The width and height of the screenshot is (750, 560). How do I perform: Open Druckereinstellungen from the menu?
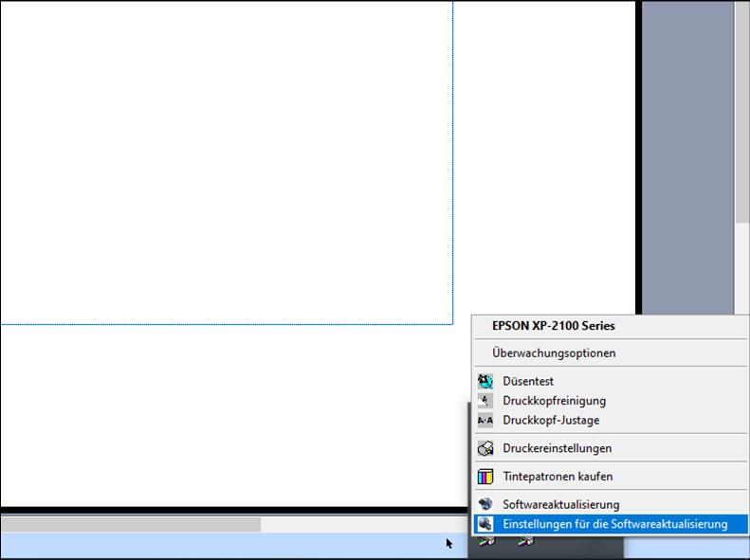pyautogui.click(x=611, y=448)
